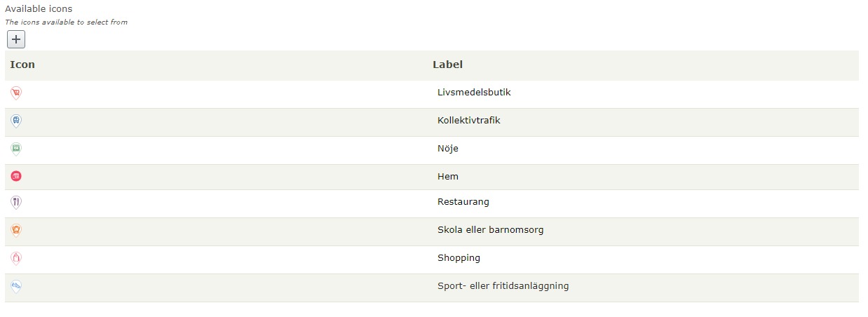Viewport: 868px width, 317px height.
Task: Click the Restaurang label
Action: [x=463, y=202]
